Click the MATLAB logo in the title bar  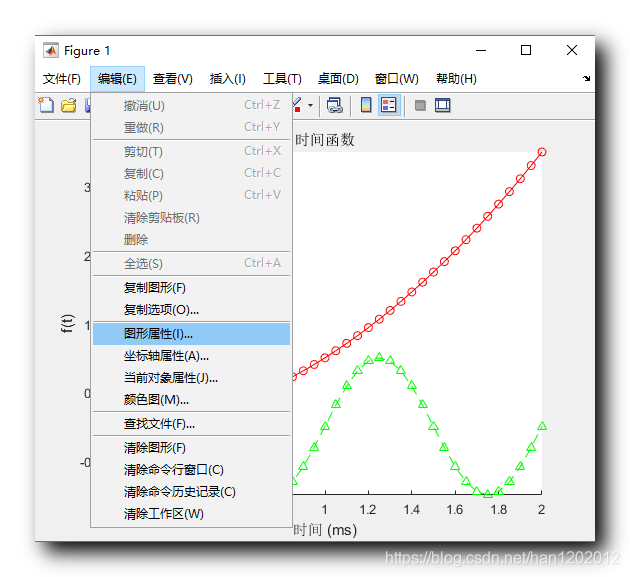[x=51, y=51]
